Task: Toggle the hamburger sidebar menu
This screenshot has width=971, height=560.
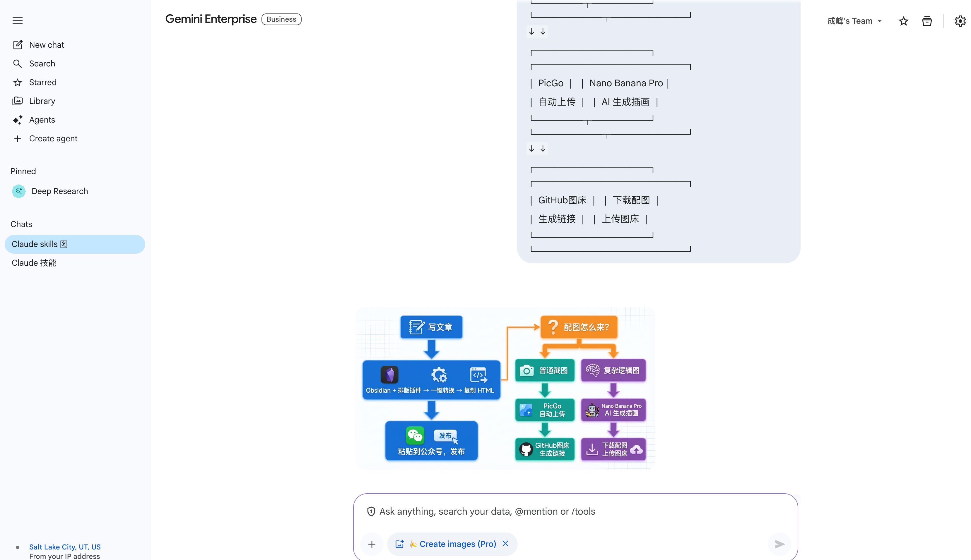Action: click(17, 20)
